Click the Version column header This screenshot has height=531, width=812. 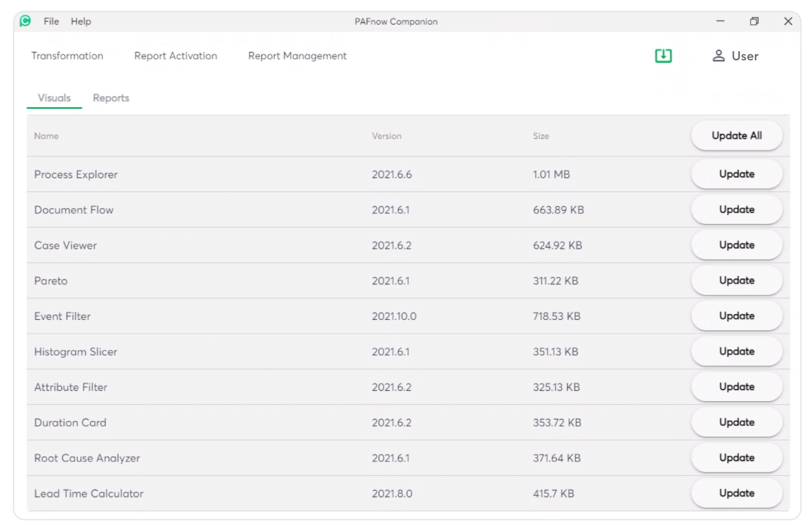[386, 136]
